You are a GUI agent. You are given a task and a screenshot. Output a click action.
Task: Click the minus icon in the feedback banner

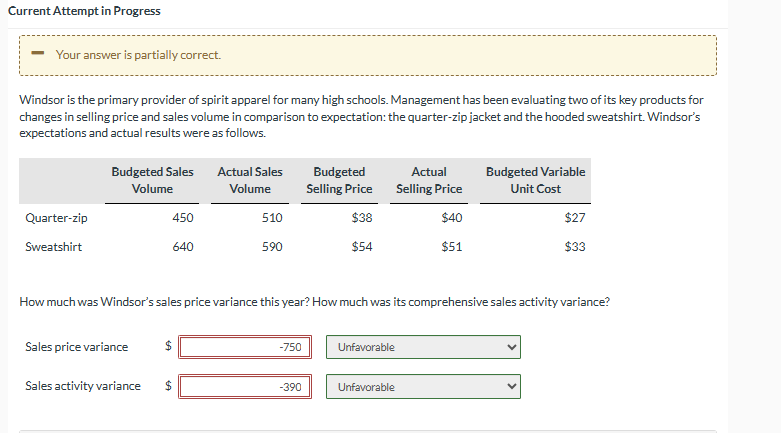37,53
